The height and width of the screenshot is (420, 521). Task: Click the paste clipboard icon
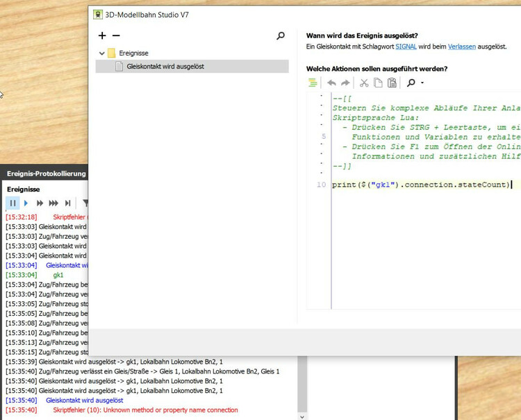tap(392, 83)
